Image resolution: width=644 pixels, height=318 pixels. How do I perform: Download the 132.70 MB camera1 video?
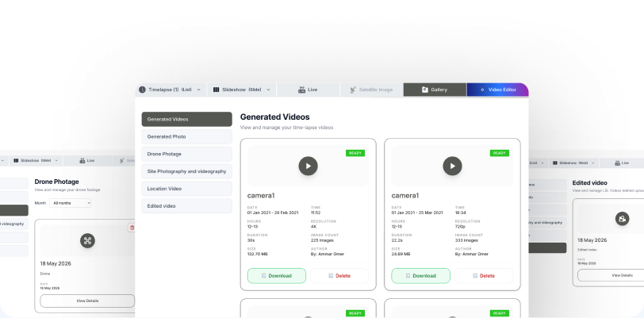277,276
